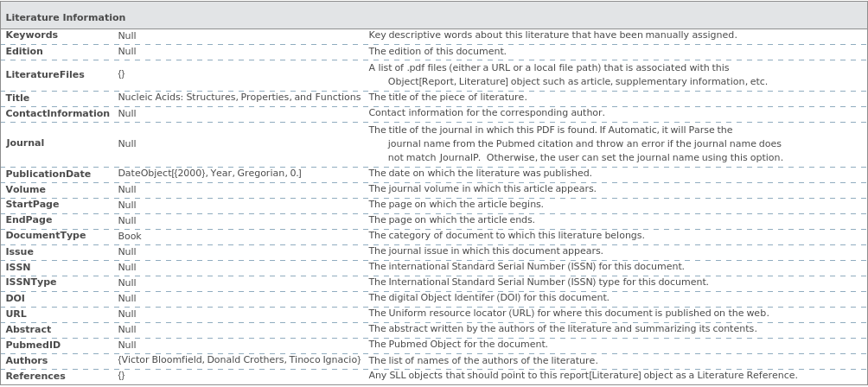Click the Literature Information section header

pos(66,17)
